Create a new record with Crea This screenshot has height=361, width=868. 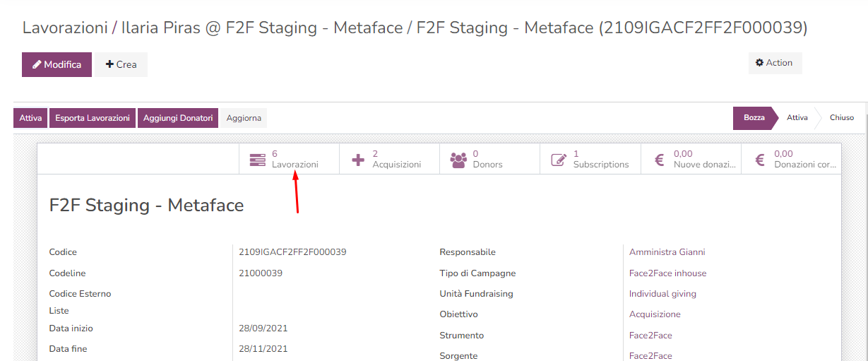coord(121,64)
